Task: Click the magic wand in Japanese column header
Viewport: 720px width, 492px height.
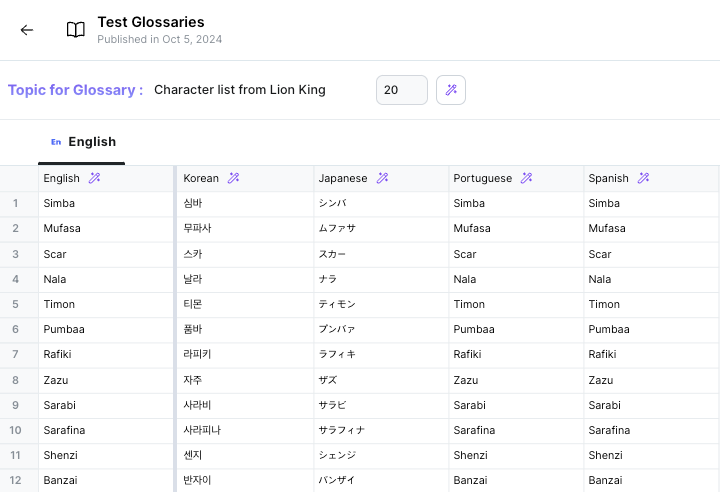Action: (382, 178)
